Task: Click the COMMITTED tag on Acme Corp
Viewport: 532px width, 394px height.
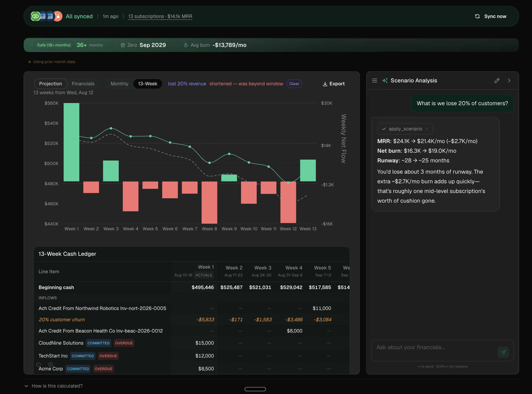Action: pos(78,369)
